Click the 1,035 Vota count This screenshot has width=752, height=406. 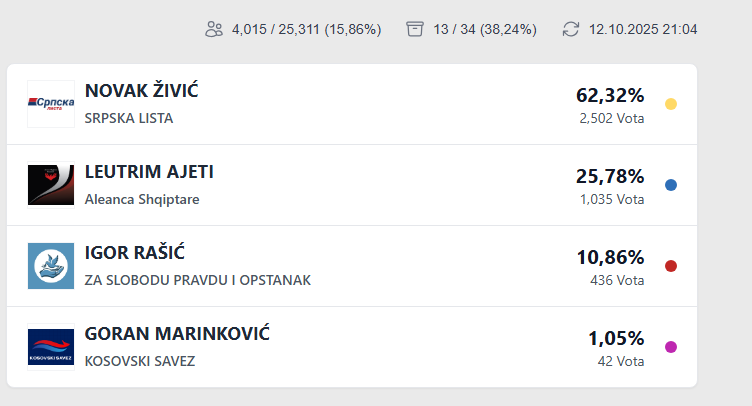pos(612,199)
